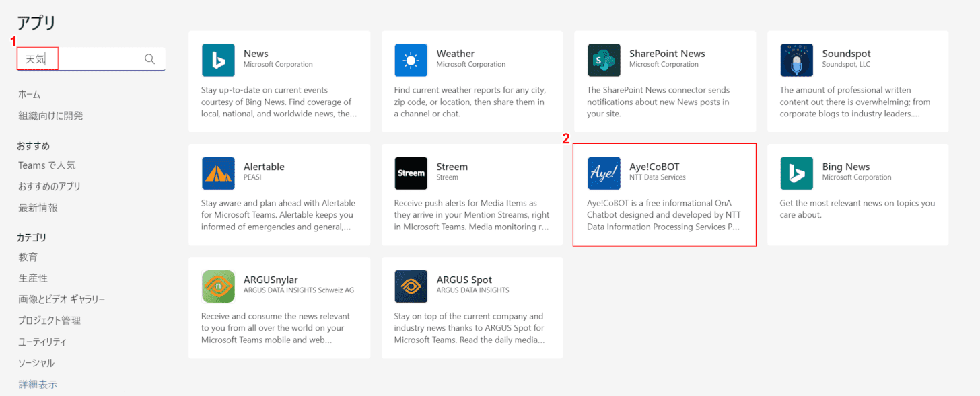Select the ARGUSnylar green app icon
The height and width of the screenshot is (396, 980).
218,286
